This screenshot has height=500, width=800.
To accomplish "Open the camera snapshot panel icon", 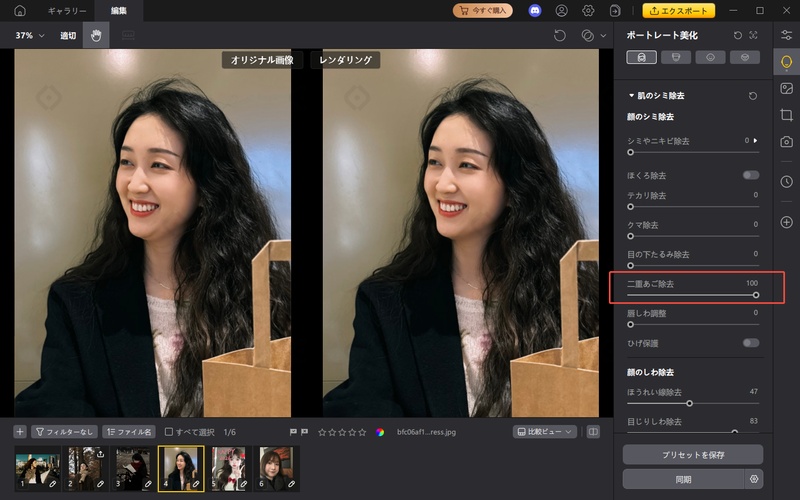I will pos(786,141).
